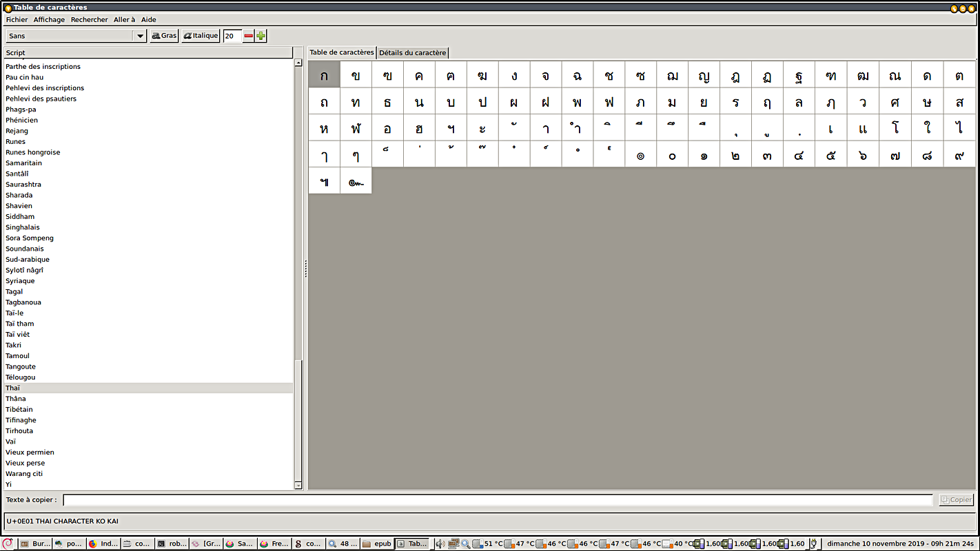
Task: Select Runes hongroise in the script list
Action: pyautogui.click(x=148, y=152)
